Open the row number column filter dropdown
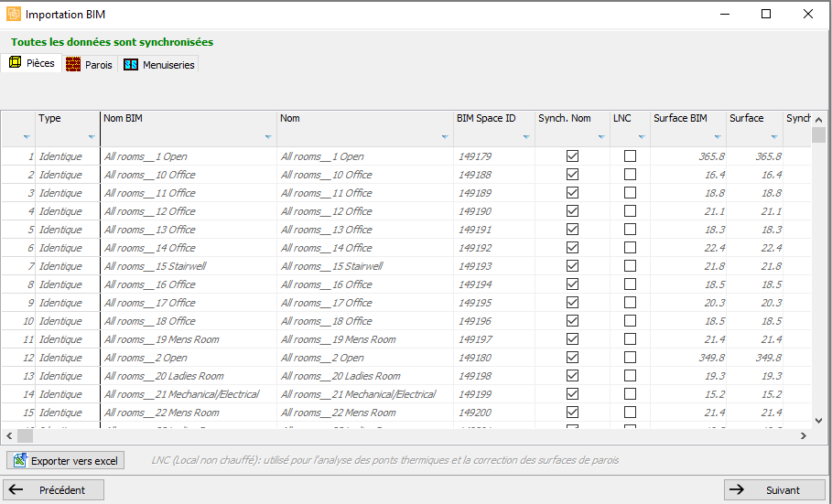832x504 pixels. click(x=27, y=137)
